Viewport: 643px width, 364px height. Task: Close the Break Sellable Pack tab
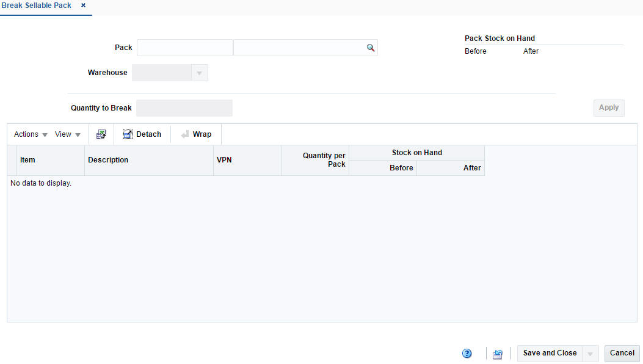[83, 5]
